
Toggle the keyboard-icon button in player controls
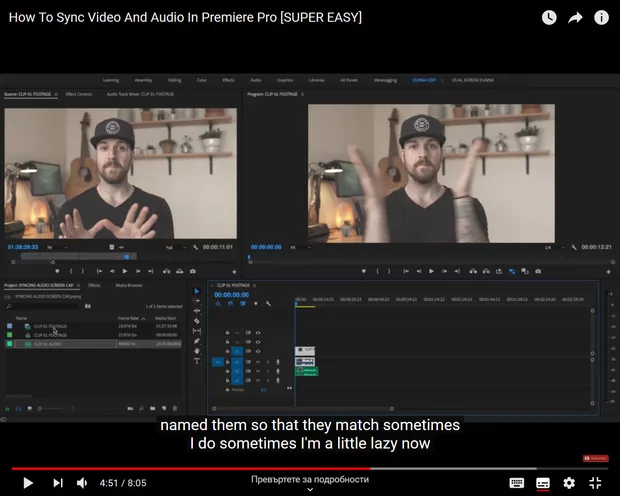click(x=517, y=483)
